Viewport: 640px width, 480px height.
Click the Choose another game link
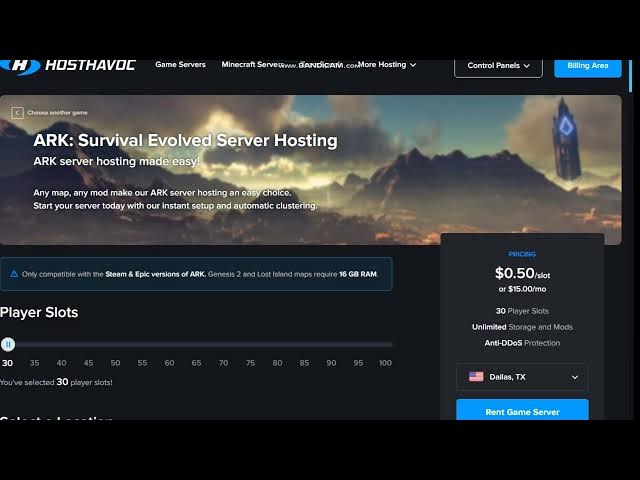[x=58, y=113]
